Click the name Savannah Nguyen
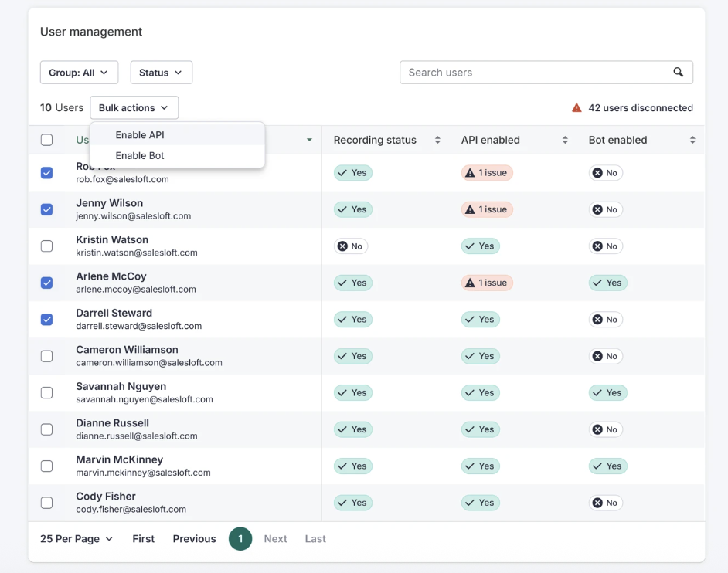 click(x=121, y=386)
